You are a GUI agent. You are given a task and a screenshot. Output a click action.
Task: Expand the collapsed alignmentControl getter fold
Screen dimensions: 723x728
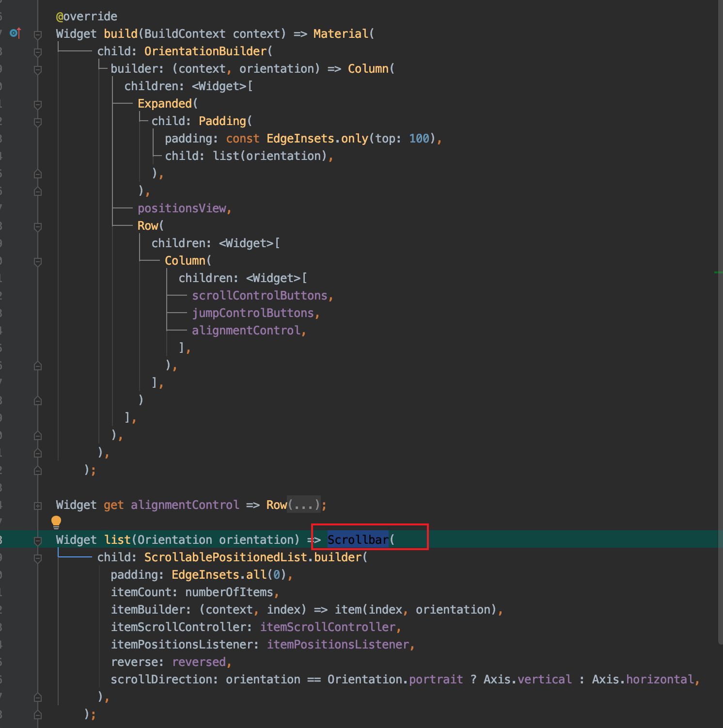(x=37, y=506)
